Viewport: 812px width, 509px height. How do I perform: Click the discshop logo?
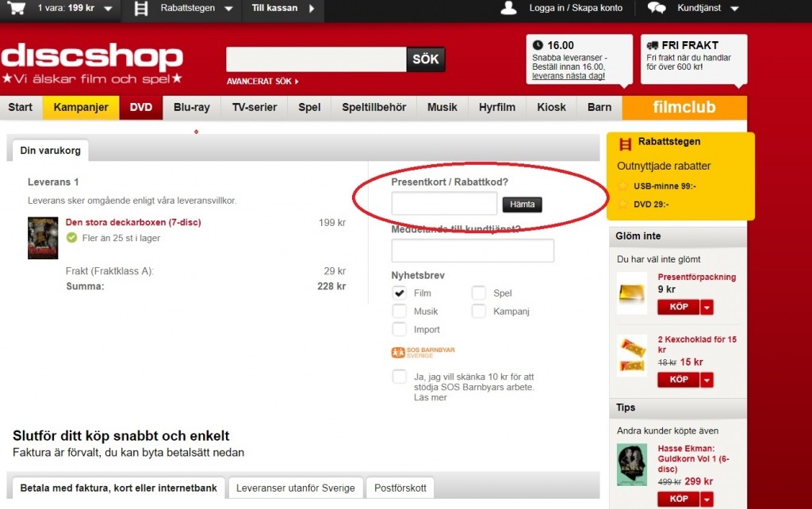[92, 63]
